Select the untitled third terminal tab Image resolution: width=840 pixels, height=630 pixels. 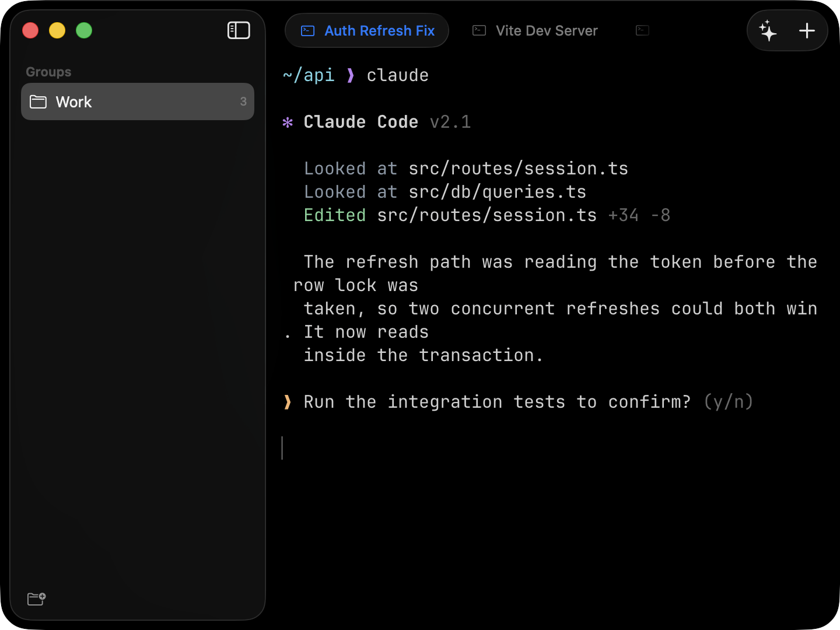(642, 30)
